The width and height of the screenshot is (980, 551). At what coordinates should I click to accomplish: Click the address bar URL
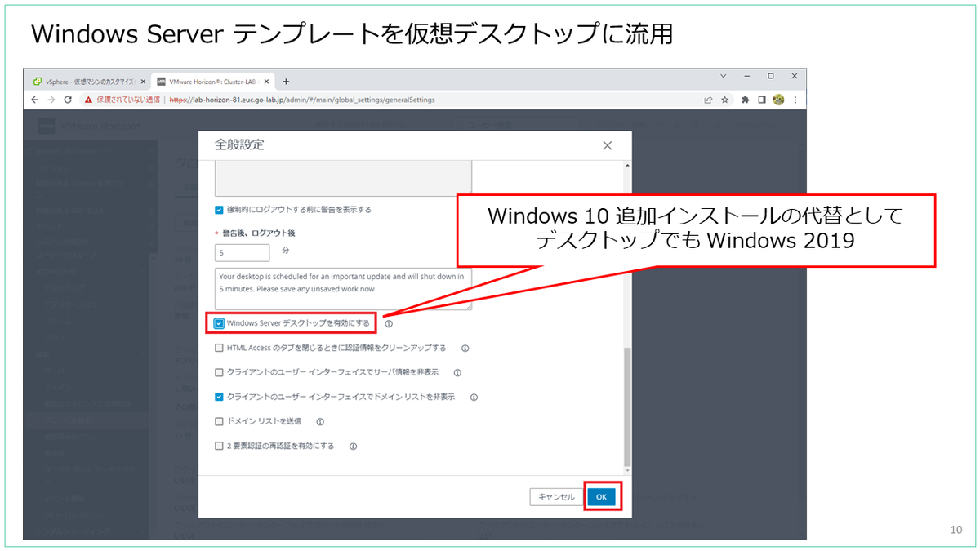(x=301, y=100)
